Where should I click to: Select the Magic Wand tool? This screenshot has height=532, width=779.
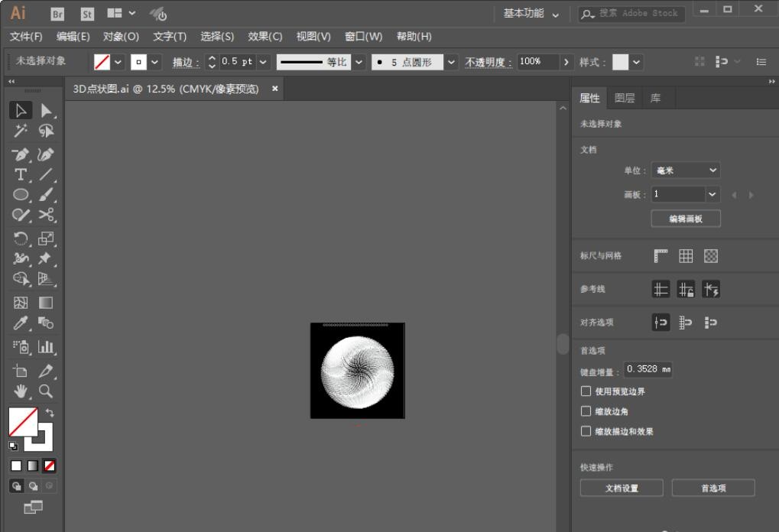[21, 131]
